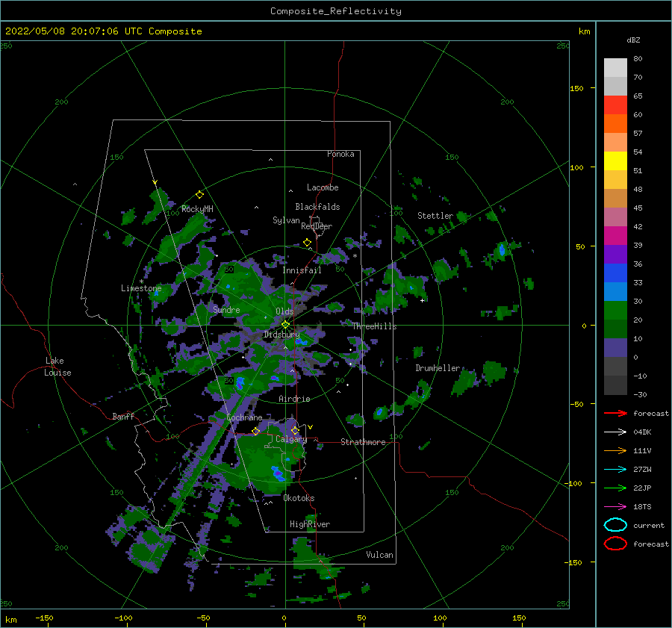Select the Calgary city label
672x628 pixels.
291,439
